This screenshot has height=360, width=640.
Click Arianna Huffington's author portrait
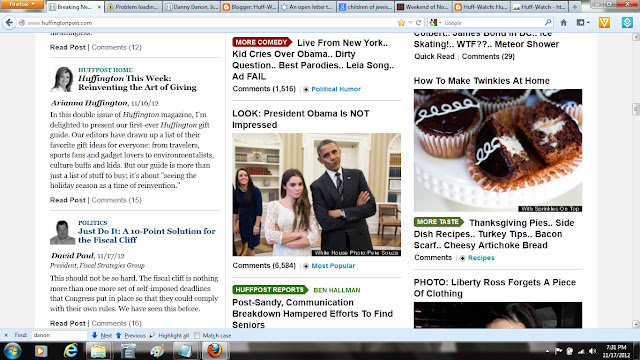[x=62, y=79]
